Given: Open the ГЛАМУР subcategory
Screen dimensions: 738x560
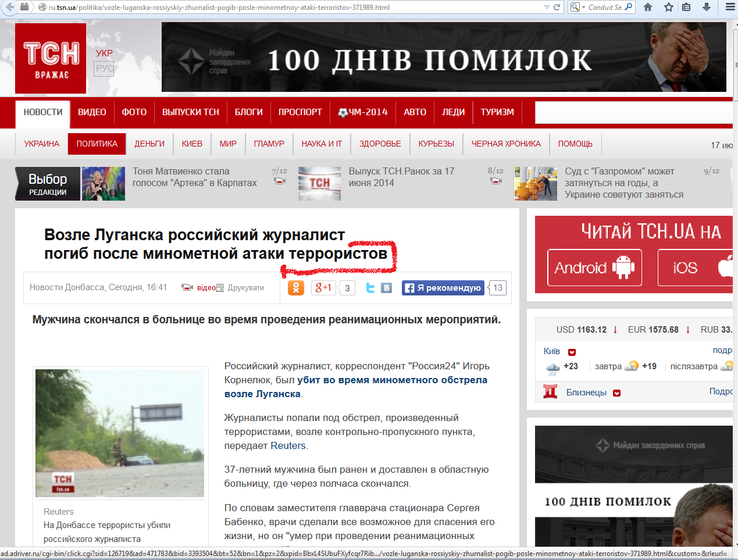Looking at the screenshot, I should click(269, 144).
